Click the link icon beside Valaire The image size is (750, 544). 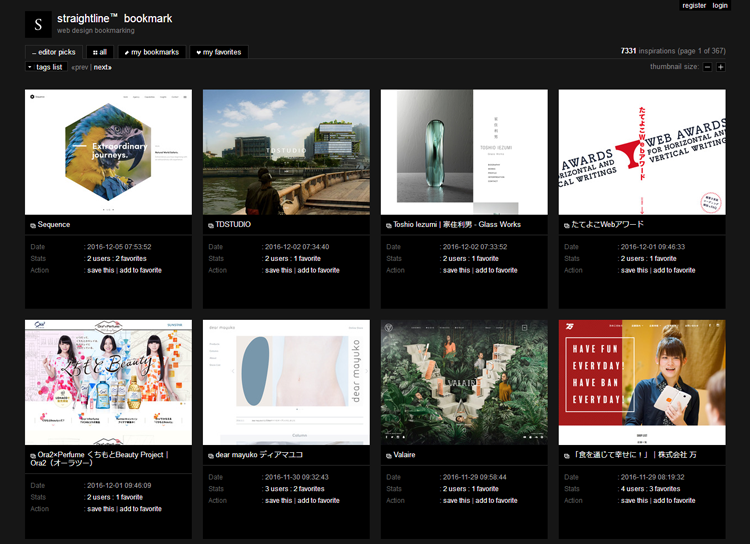pos(389,455)
